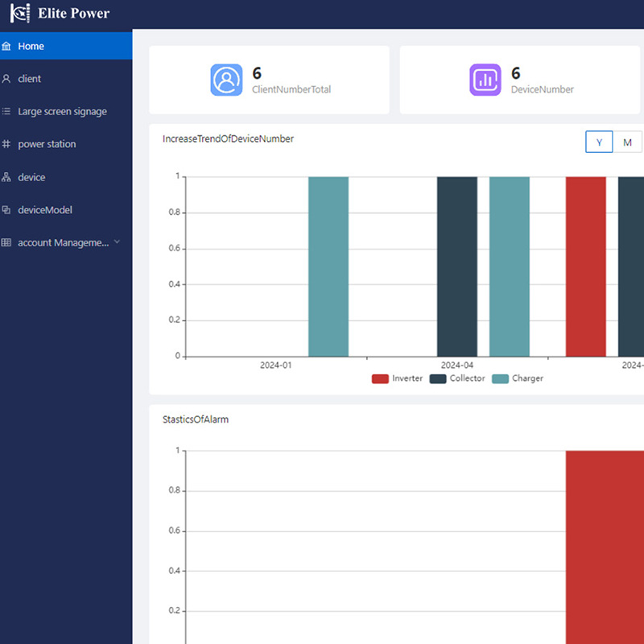
Task: Click the Elite Power logo icon
Action: (x=19, y=13)
